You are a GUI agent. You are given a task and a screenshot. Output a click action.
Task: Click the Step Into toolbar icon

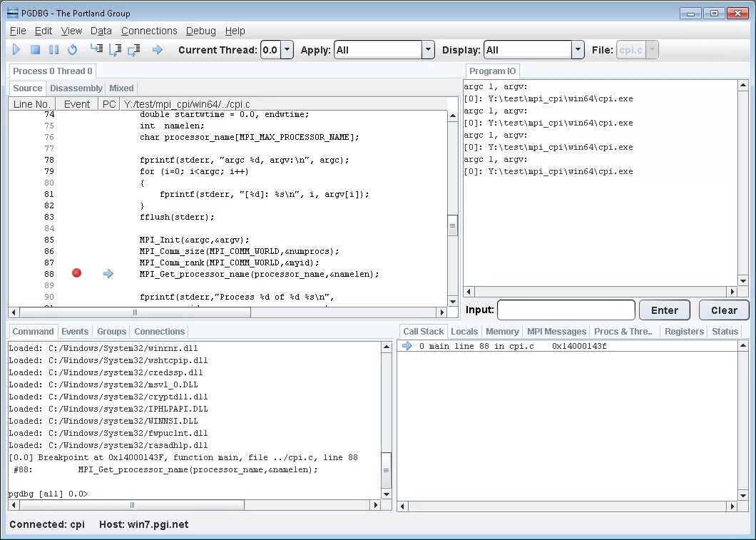(96, 49)
